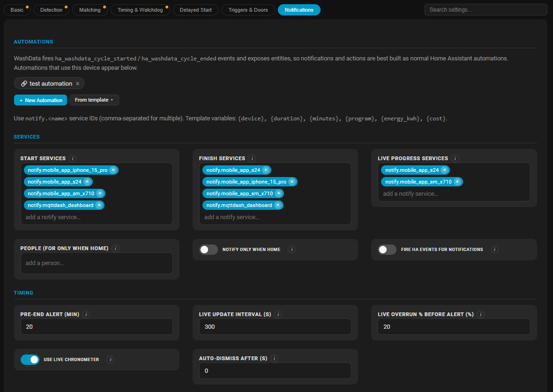Edit the Live Overrun % Before Alert value
The height and width of the screenshot is (392, 553).
(x=454, y=327)
